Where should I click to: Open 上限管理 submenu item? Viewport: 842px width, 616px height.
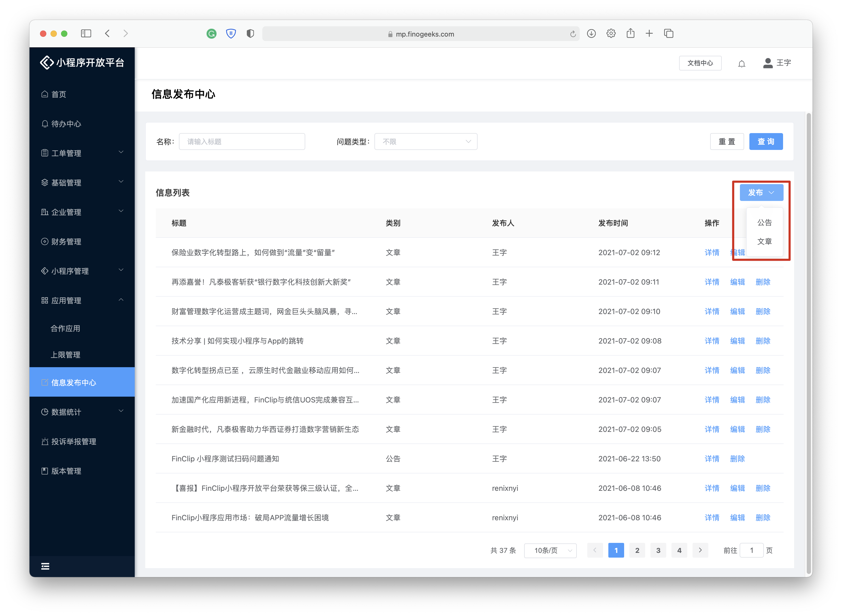coord(82,355)
